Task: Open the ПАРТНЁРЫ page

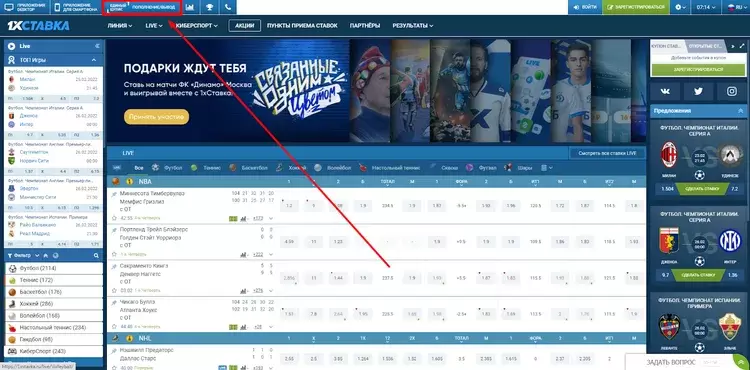Action: (365, 26)
